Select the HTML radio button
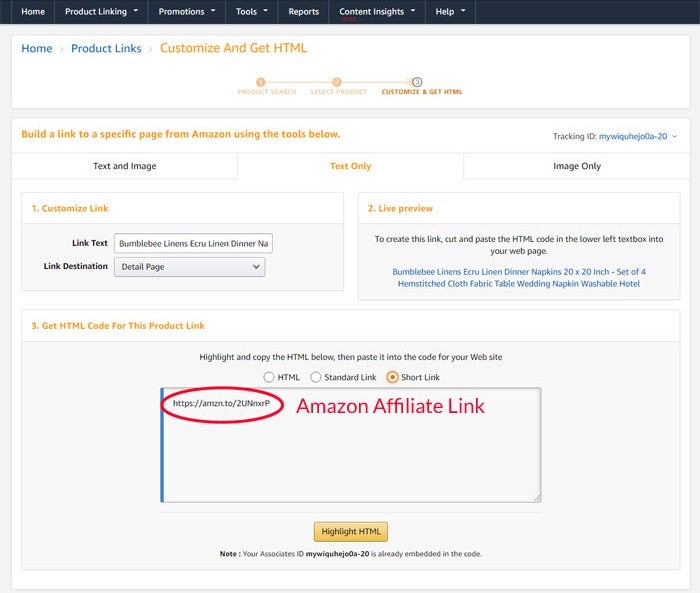 coord(268,377)
